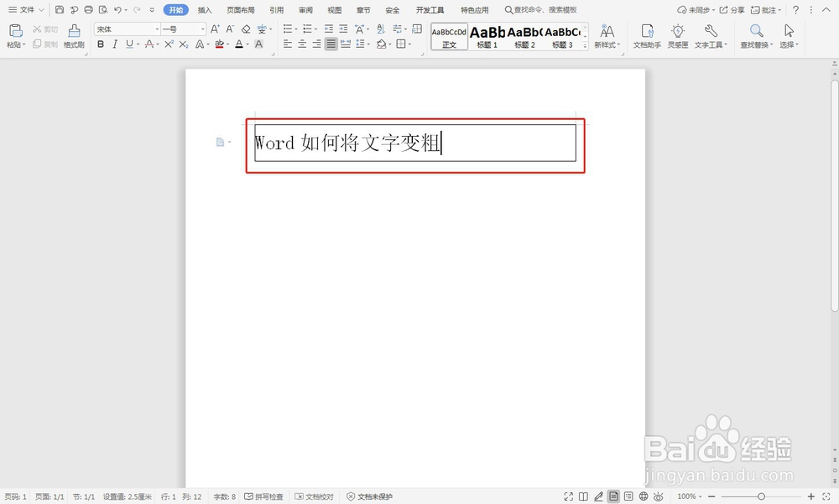Switch to the 插入 ribbon tab
Image resolution: width=839 pixels, height=504 pixels.
click(x=206, y=10)
